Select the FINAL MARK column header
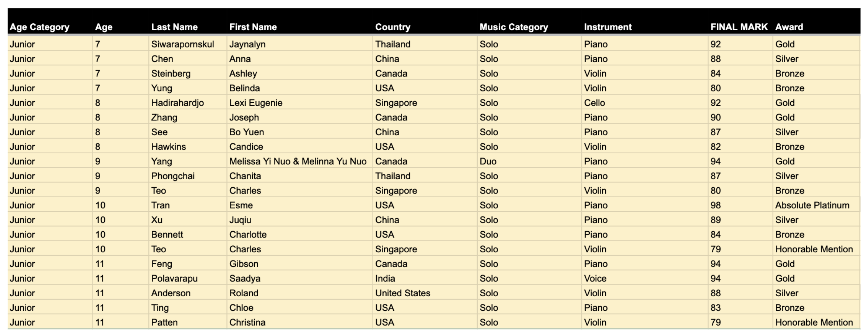Viewport: 868px width, 334px height. (739, 27)
